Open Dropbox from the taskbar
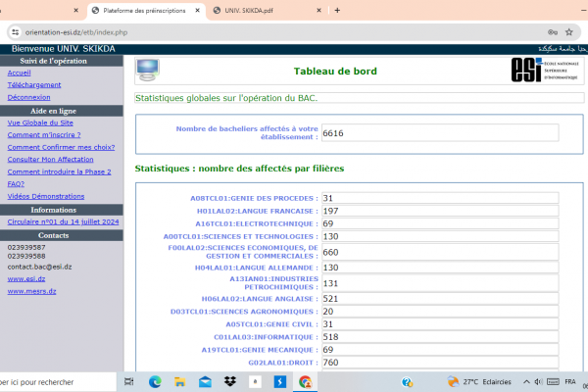This screenshot has width=588, height=392. (x=230, y=381)
